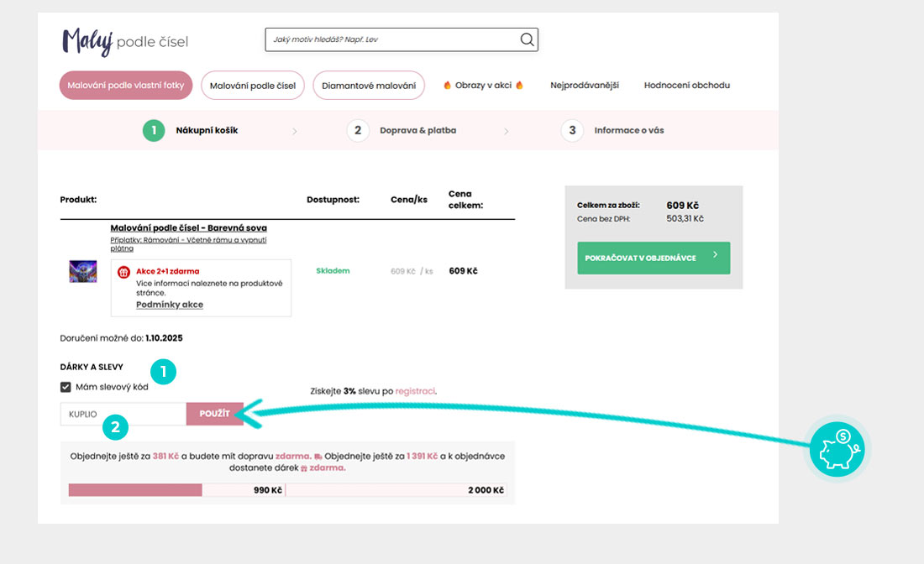Click the step 2 circle for Doprava
Screen dimensions: 924x564
click(x=358, y=131)
